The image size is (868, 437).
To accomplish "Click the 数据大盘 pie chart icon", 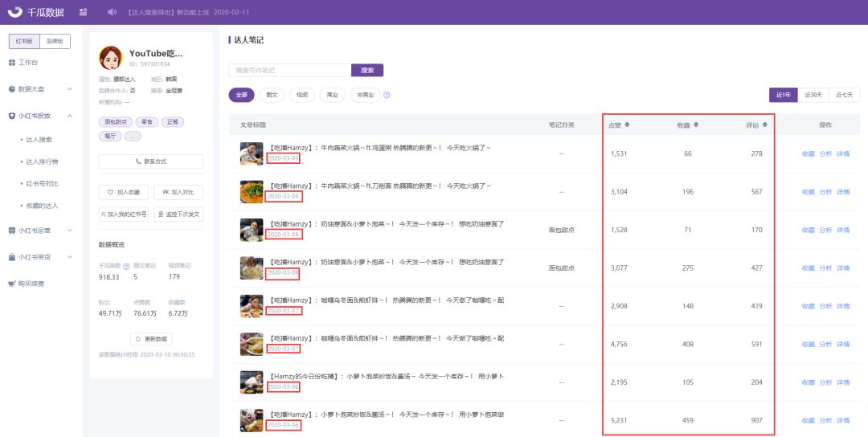I will pyautogui.click(x=11, y=89).
